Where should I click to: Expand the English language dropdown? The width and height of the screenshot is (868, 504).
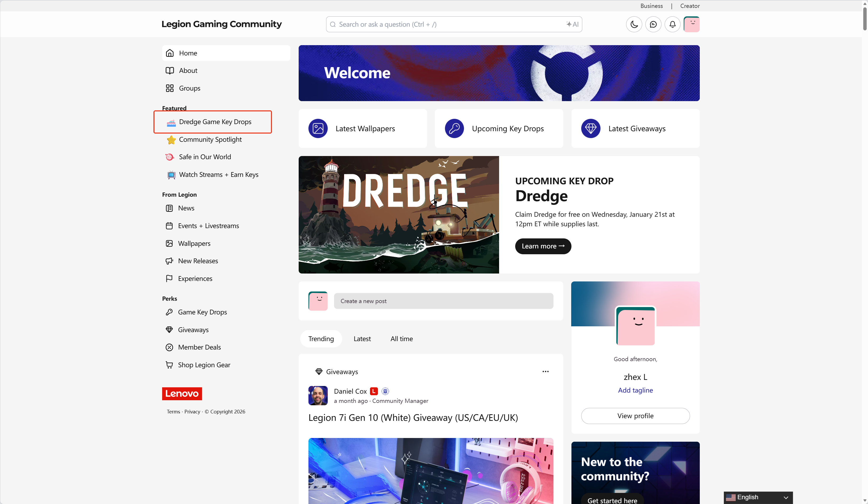758,497
